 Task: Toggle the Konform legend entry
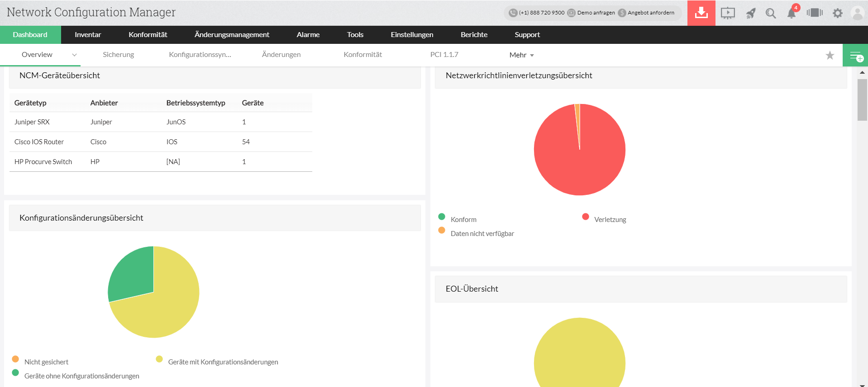pos(458,219)
